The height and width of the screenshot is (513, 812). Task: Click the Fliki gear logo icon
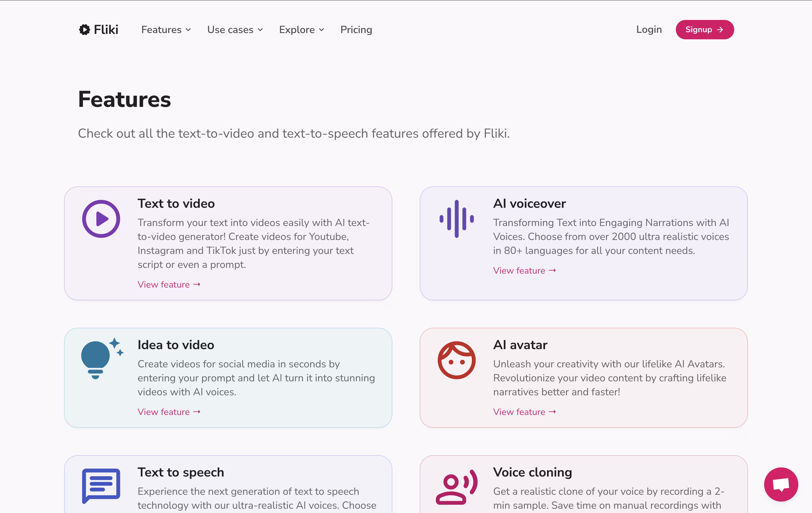click(84, 30)
